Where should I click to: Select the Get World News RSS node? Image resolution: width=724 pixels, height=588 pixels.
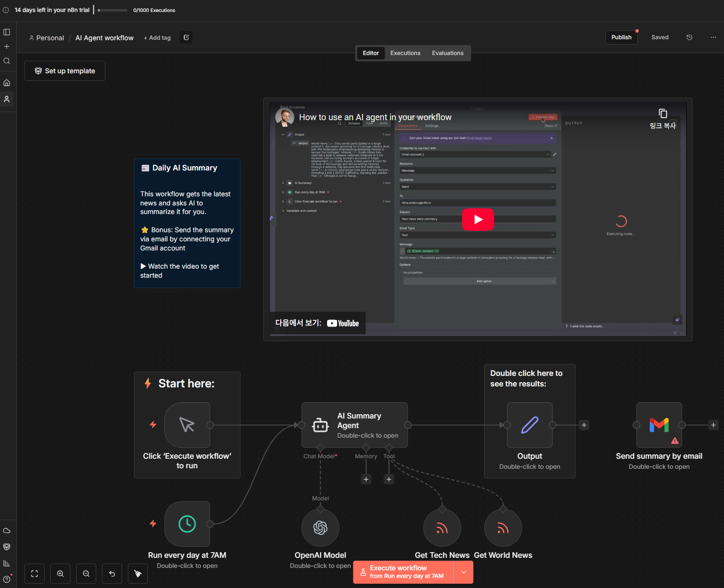coord(503,528)
